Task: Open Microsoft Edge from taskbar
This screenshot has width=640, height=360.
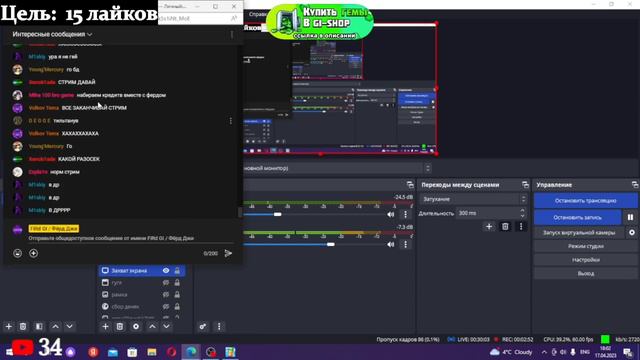Action: 191,352
